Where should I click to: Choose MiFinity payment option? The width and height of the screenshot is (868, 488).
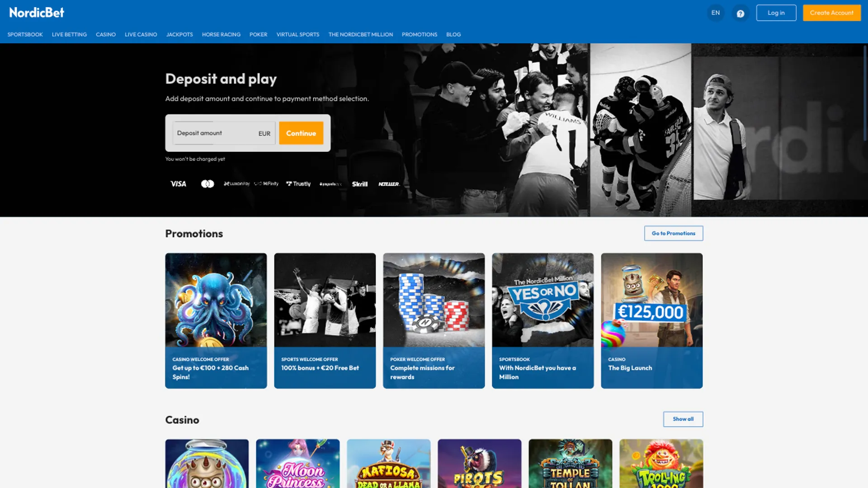266,184
